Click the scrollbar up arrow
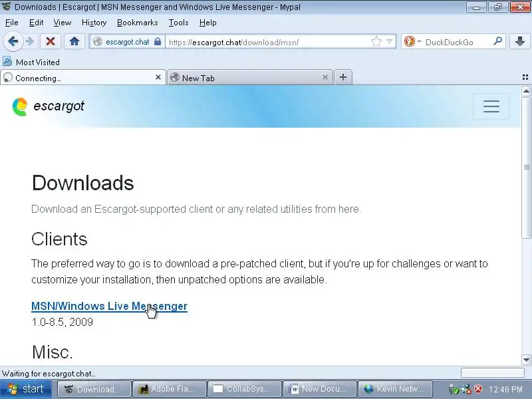 click(526, 91)
